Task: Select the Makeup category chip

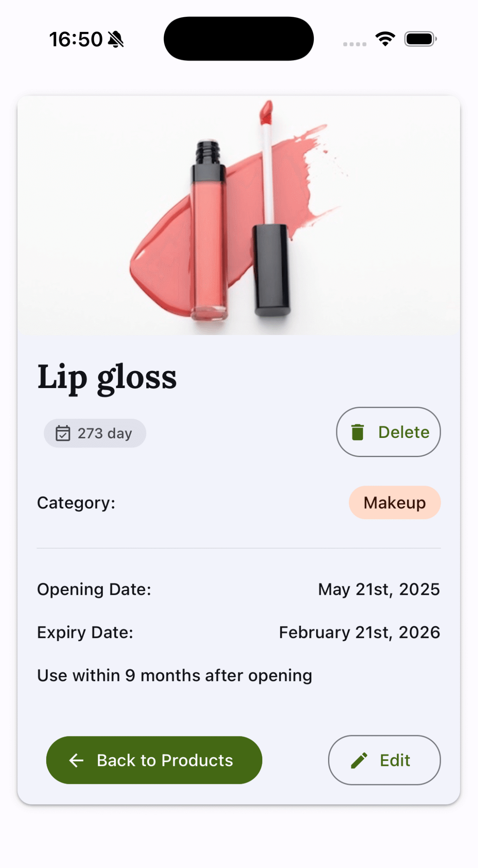Action: click(395, 503)
